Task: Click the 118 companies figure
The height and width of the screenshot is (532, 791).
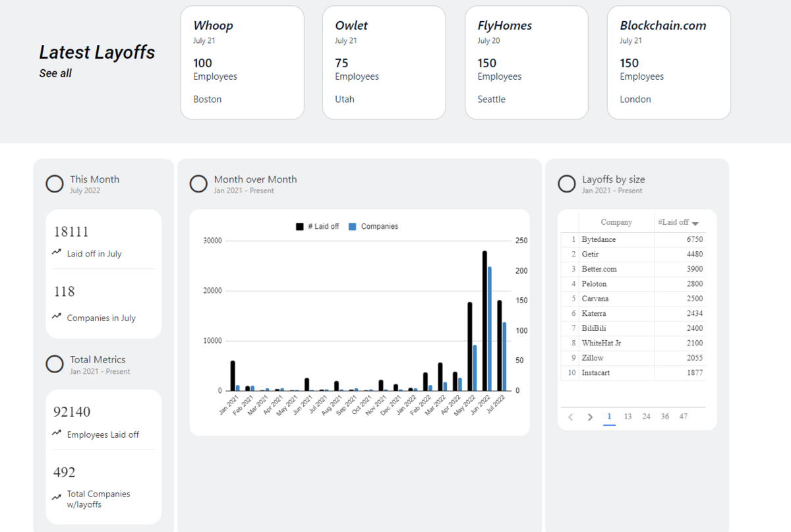Action: 64,291
